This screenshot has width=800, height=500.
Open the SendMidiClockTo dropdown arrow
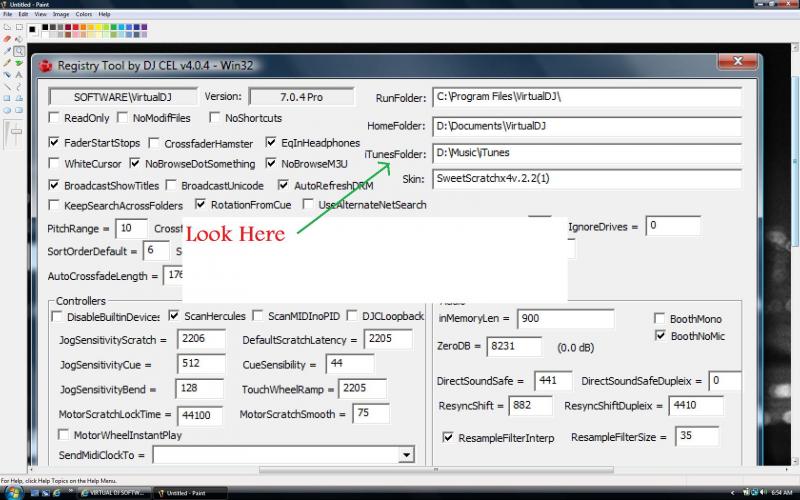pos(406,455)
